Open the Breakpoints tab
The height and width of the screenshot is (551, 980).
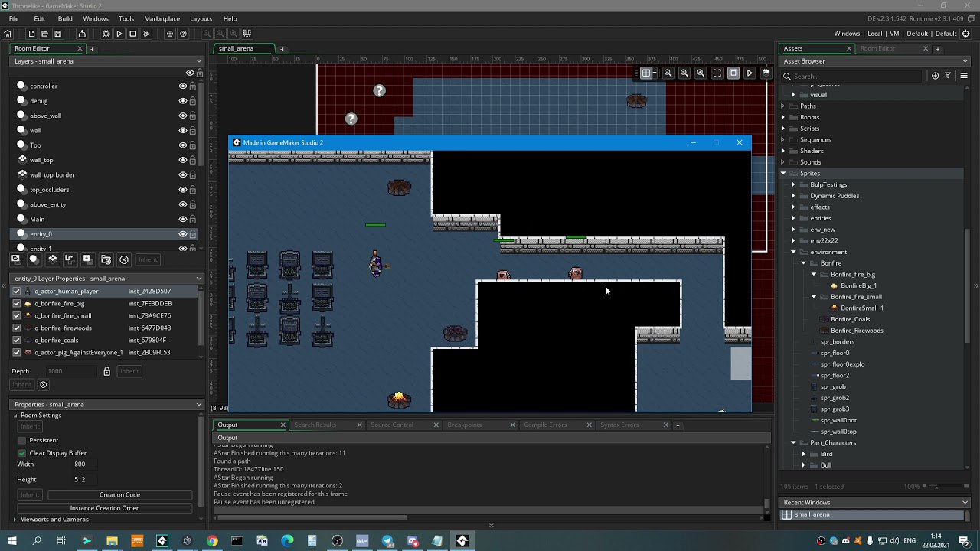point(465,425)
